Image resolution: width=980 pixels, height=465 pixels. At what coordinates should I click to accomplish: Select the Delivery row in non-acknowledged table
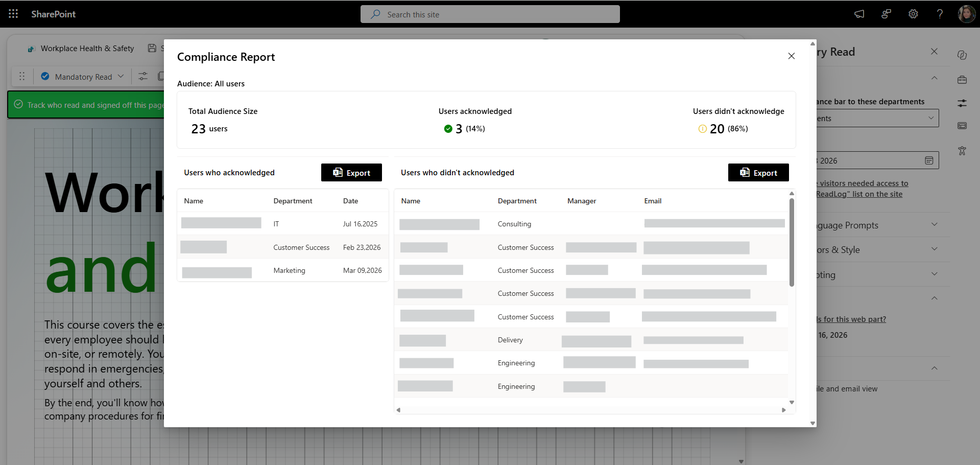591,340
